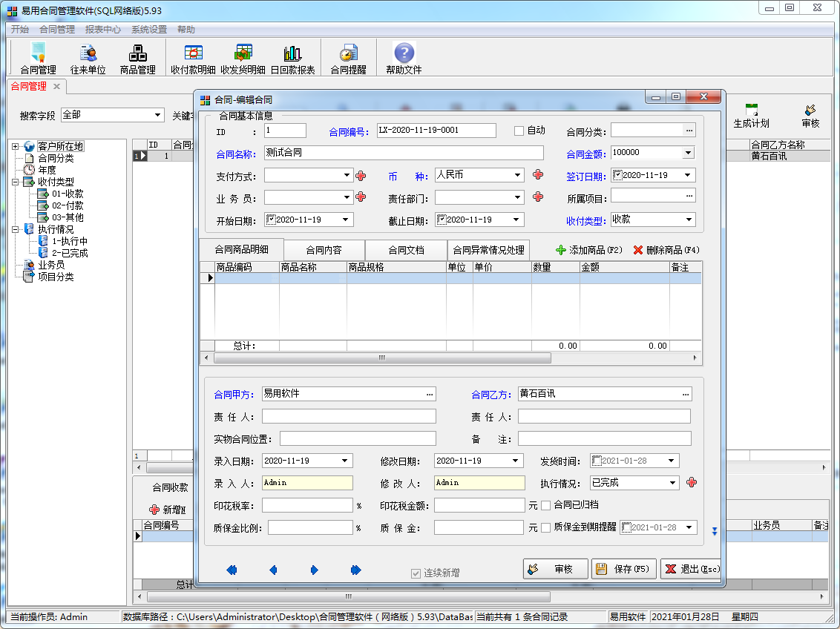
Task: Click blue double-arrow expand icon in dialog
Action: [714, 531]
